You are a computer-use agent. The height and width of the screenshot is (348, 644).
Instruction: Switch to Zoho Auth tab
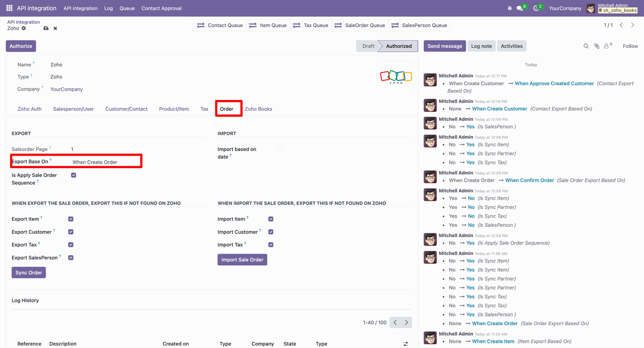30,109
